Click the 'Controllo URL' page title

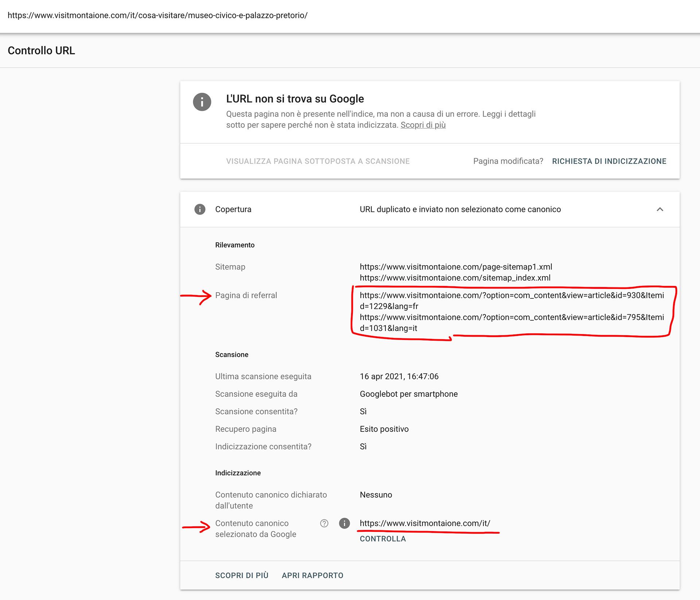41,51
